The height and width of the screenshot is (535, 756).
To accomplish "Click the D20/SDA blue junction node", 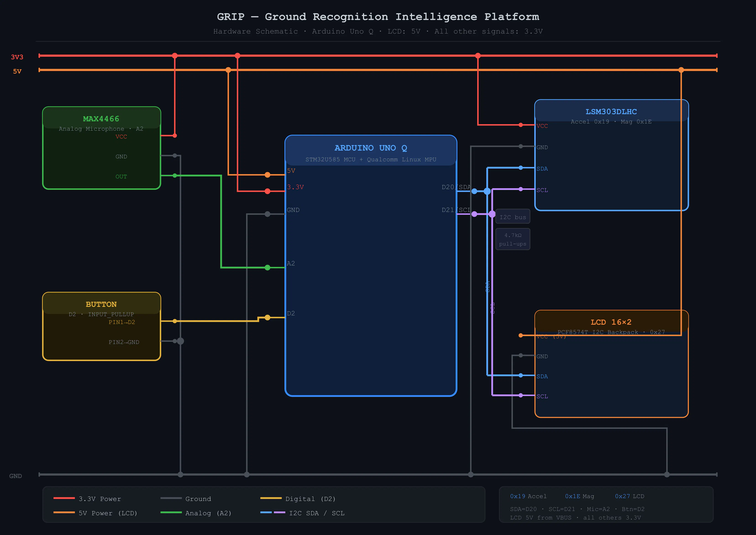I will [x=487, y=191].
